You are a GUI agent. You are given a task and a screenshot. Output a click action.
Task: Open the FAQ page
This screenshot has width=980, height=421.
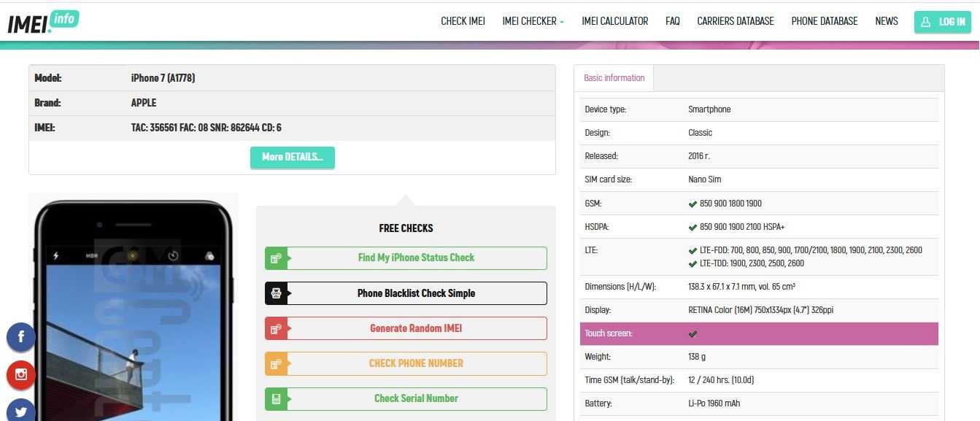[672, 21]
